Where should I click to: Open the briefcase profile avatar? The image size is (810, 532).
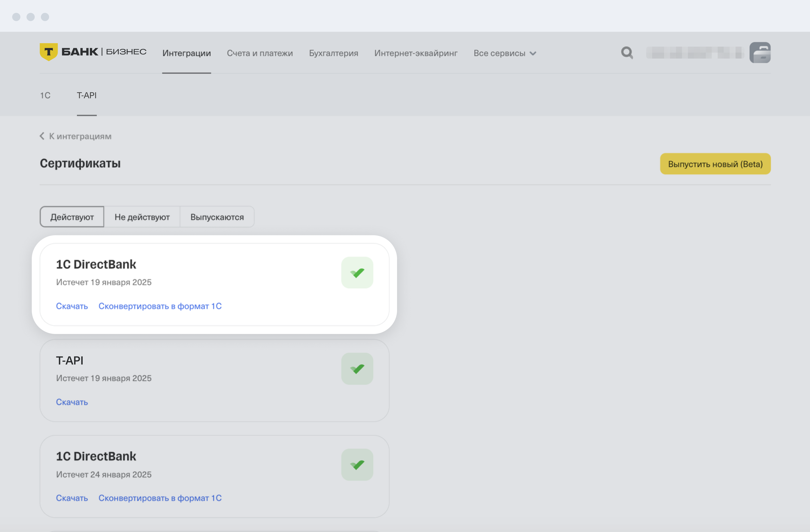click(x=760, y=53)
